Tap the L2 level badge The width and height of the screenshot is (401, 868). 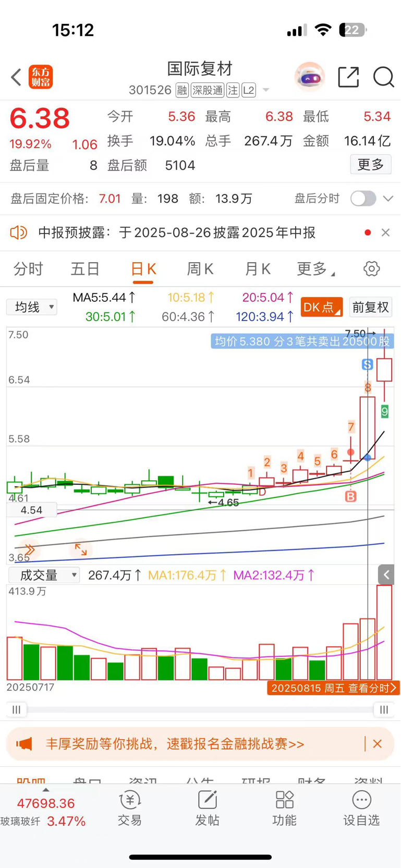(249, 90)
